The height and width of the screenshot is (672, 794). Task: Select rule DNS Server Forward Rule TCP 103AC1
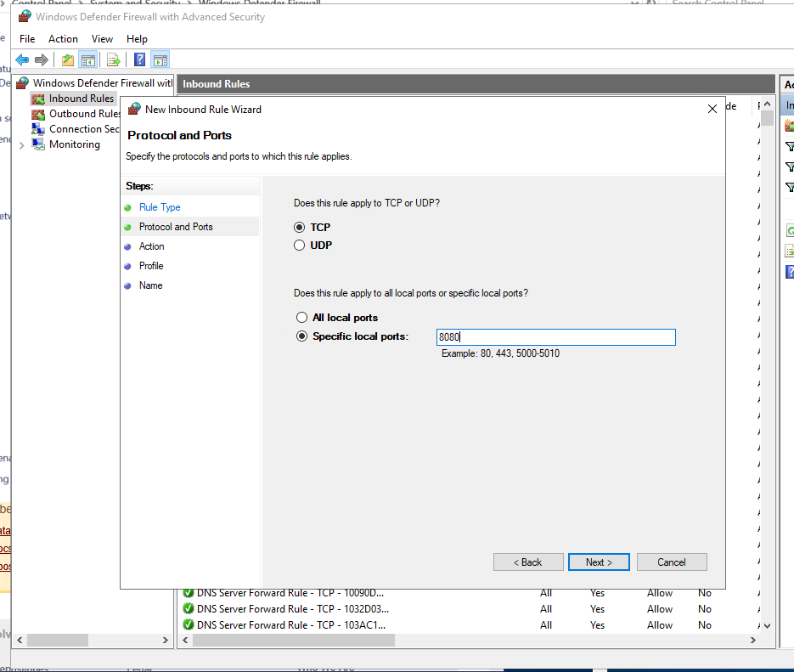[291, 625]
